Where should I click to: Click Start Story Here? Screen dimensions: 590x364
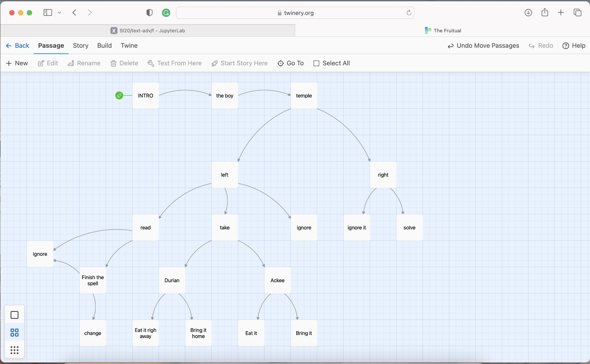(240, 63)
